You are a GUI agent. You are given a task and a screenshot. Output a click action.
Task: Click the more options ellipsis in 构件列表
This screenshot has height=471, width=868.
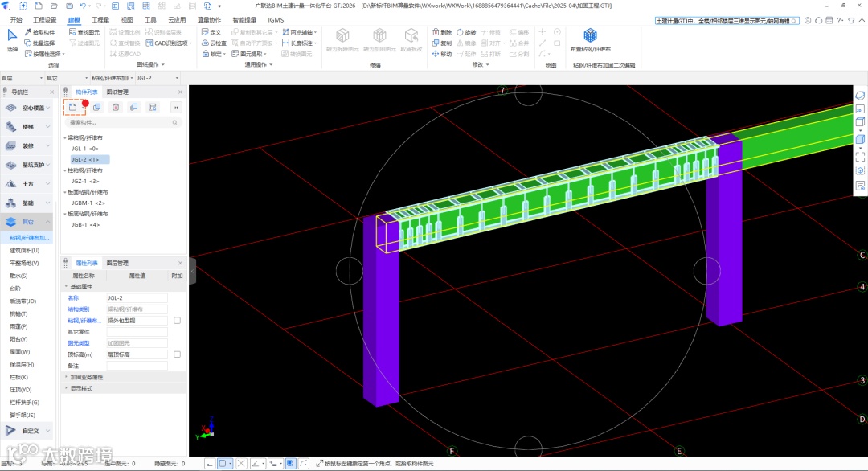point(176,108)
